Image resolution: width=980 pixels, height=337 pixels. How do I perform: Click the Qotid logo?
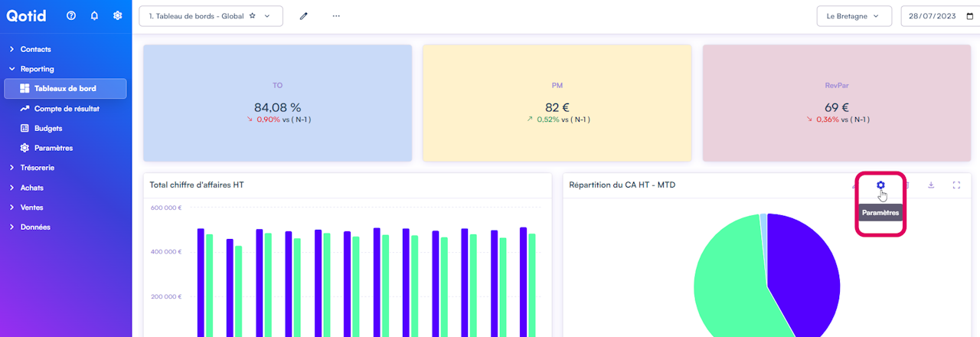(28, 15)
